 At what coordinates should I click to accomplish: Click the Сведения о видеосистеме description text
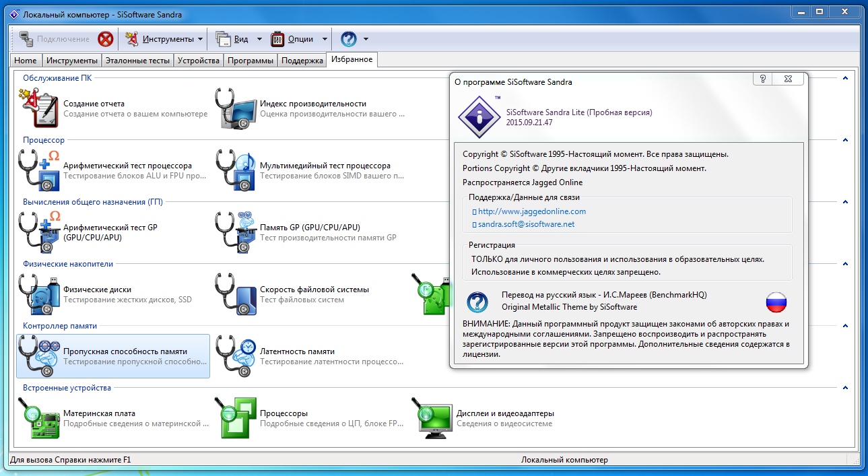click(504, 423)
